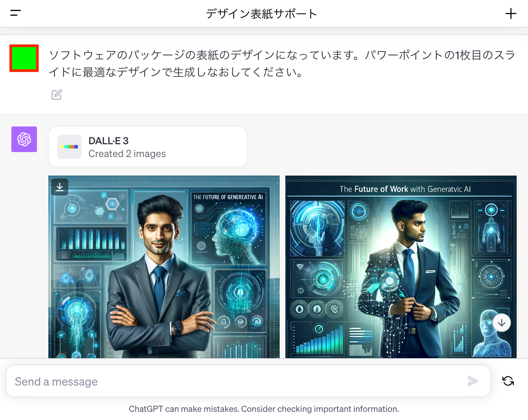Start a new chat with plus icon

coord(511,14)
